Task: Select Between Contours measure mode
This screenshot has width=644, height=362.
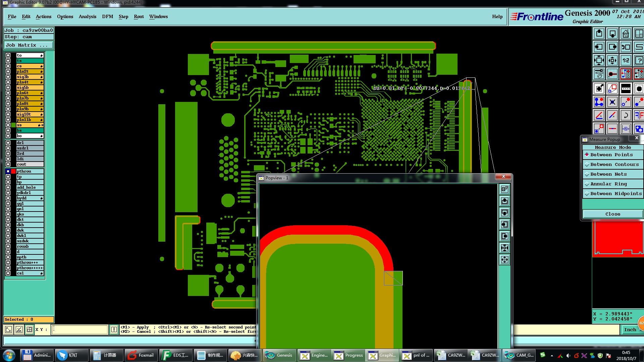Action: (614, 165)
